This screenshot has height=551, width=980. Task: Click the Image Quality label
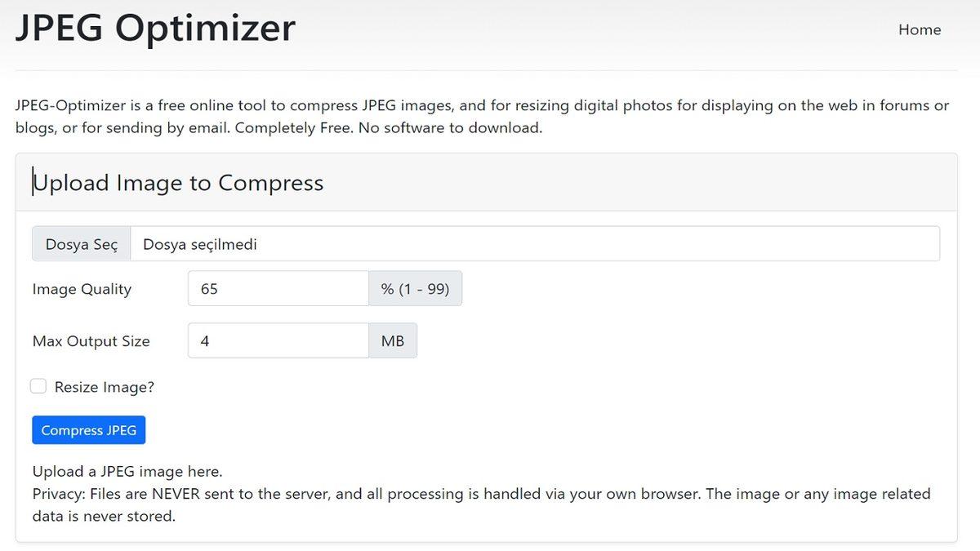pos(82,289)
